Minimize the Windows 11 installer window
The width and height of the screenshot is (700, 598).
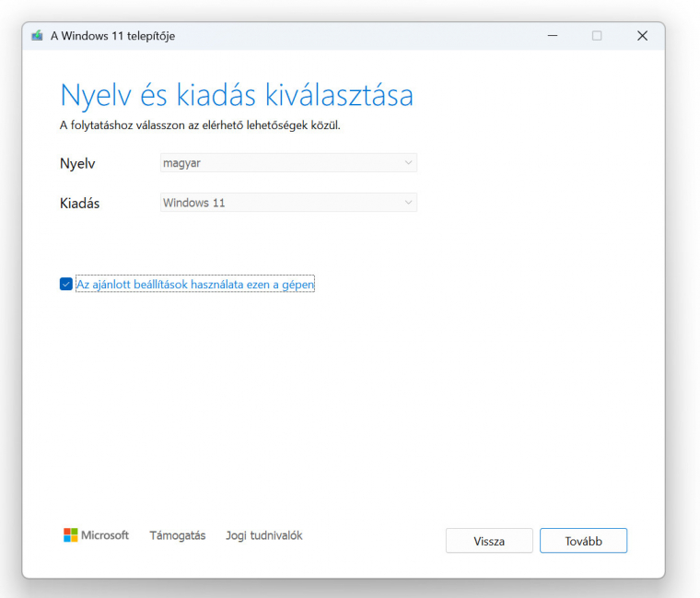tap(553, 36)
